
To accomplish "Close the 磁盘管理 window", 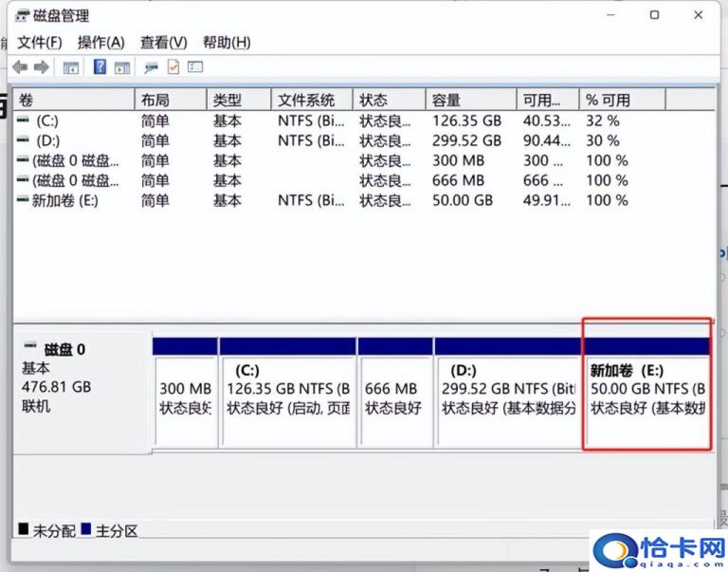I will pos(698,15).
